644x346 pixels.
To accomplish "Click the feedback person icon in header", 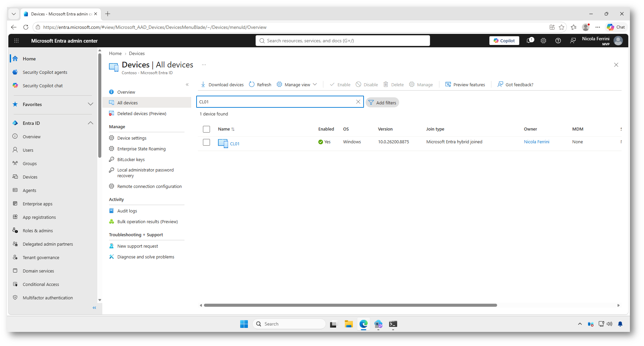I will coord(573,41).
